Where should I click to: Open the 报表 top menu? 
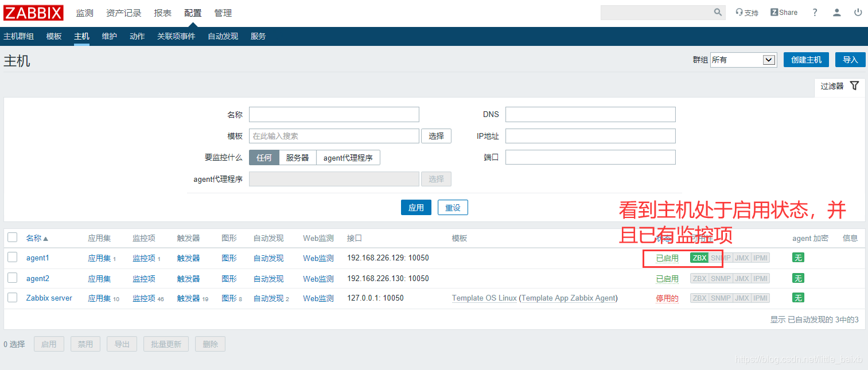162,13
